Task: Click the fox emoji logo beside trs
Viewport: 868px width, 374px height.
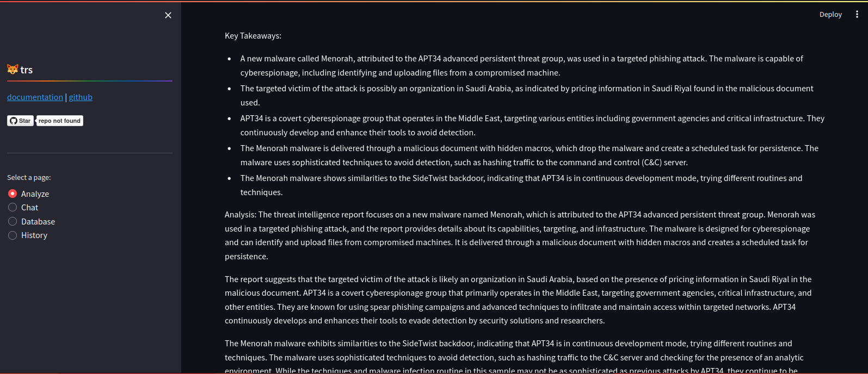Action: point(13,70)
